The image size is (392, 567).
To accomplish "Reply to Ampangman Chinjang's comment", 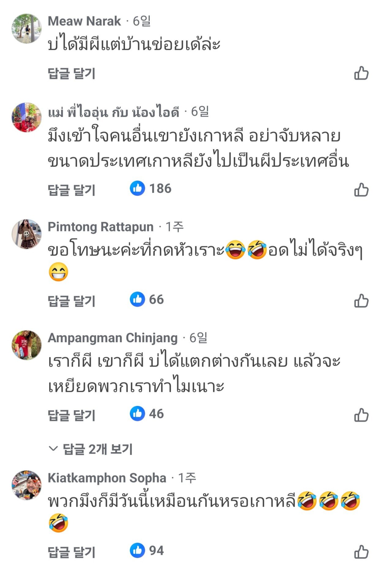I will (72, 415).
